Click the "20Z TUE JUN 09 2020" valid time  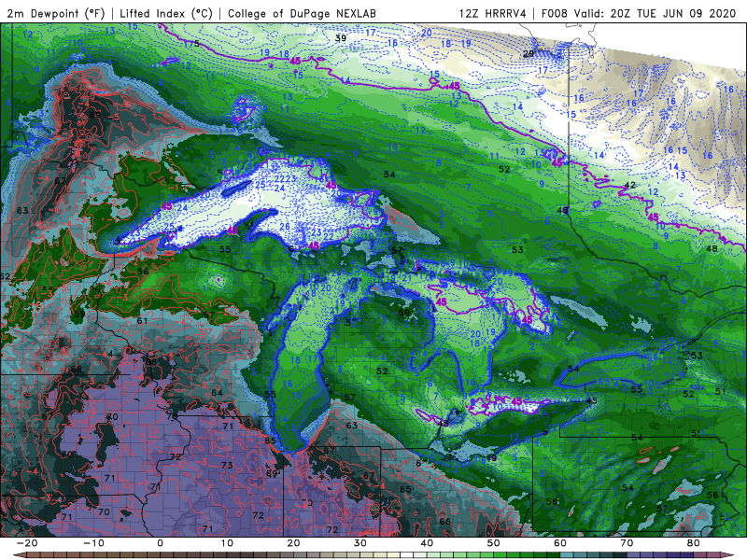click(673, 13)
